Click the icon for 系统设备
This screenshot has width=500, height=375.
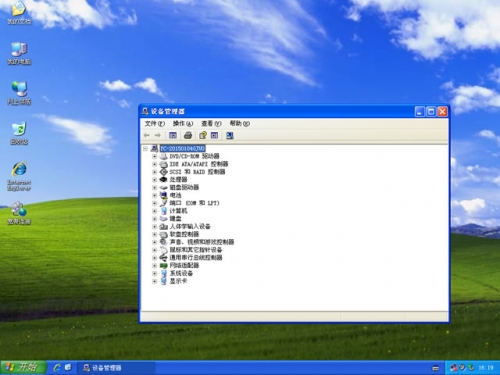point(163,273)
